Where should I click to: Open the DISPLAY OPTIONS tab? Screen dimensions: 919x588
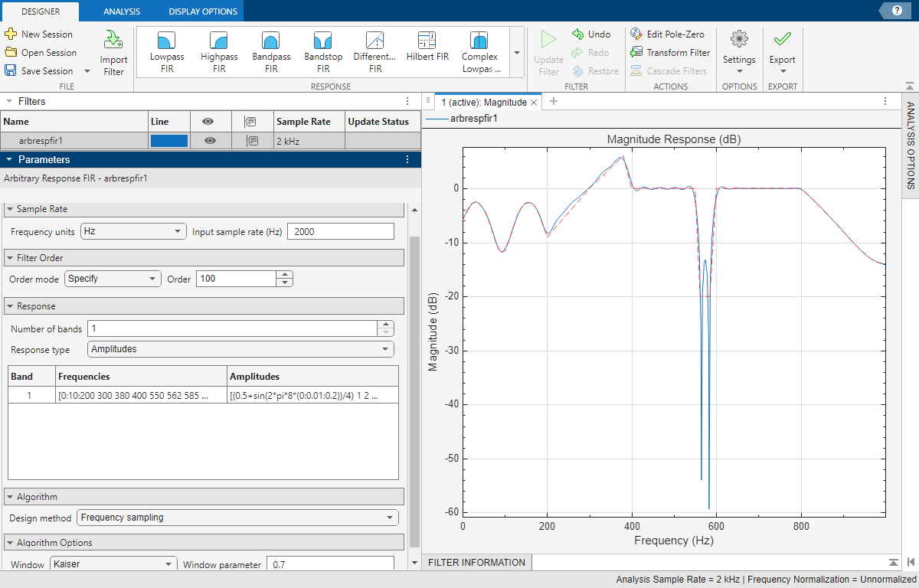201,11
